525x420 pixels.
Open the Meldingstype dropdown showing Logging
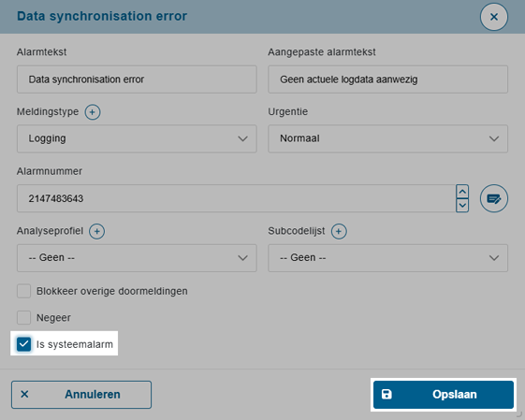(137, 138)
